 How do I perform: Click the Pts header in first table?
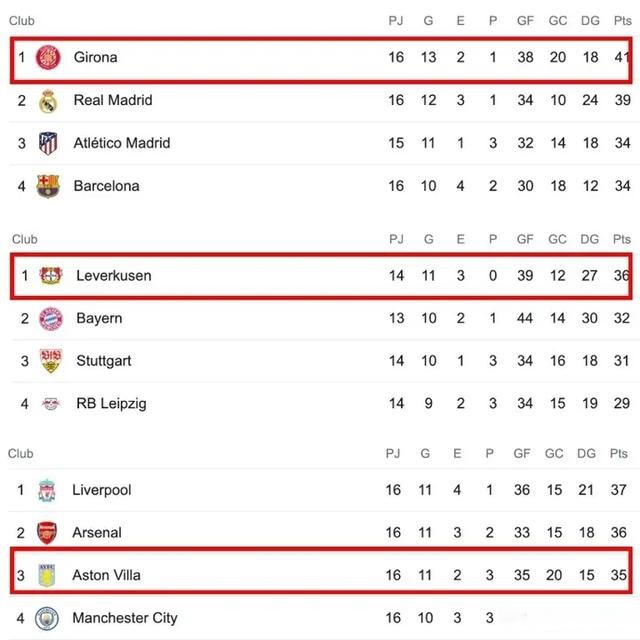tap(622, 21)
